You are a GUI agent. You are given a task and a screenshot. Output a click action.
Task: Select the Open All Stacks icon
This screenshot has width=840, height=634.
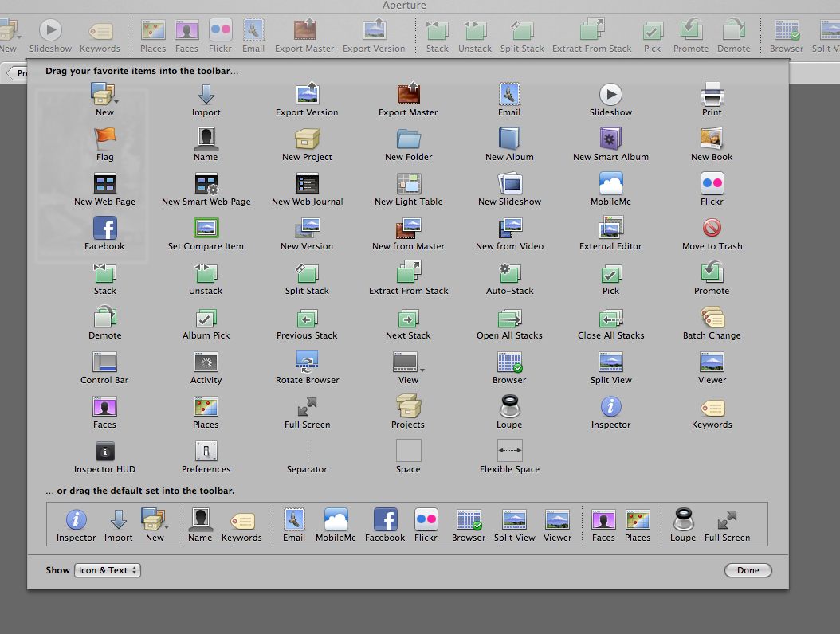click(x=509, y=318)
